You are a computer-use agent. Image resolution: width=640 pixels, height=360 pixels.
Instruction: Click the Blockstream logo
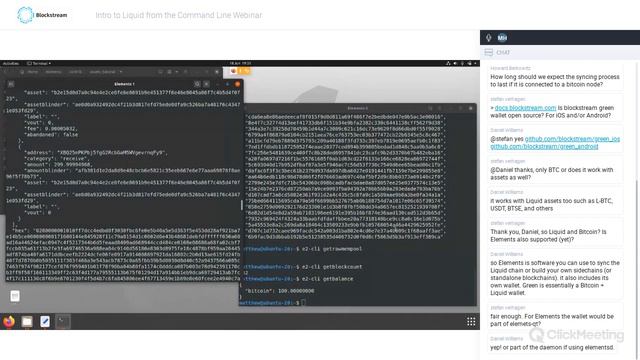click(x=42, y=15)
